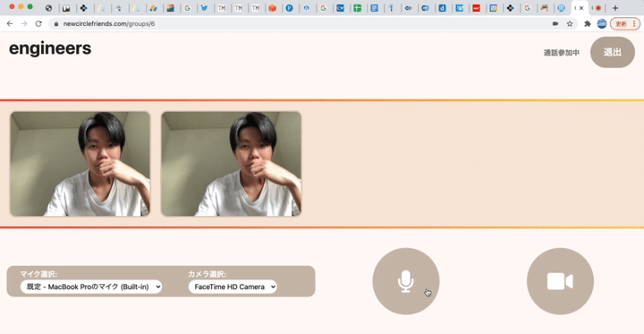Switch to the blue letter d tab

click(x=443, y=8)
